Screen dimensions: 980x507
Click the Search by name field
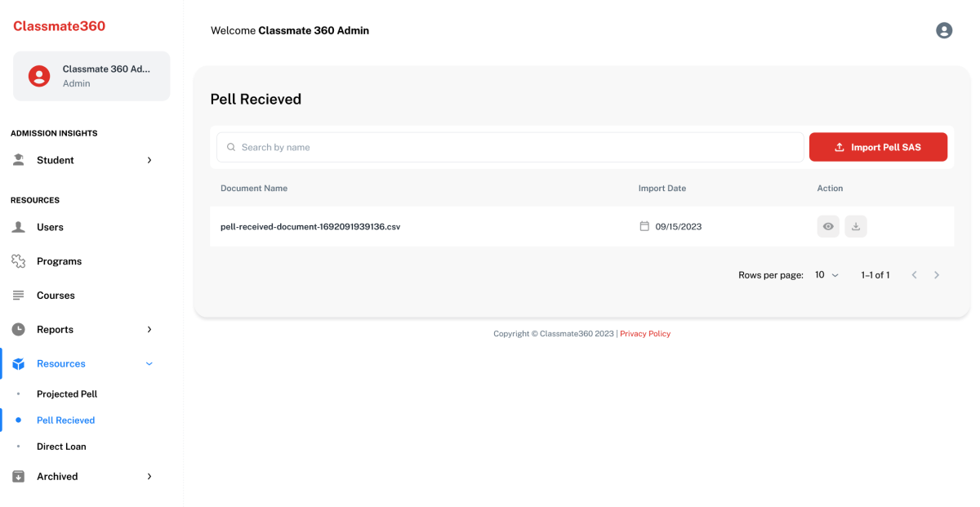click(x=510, y=148)
